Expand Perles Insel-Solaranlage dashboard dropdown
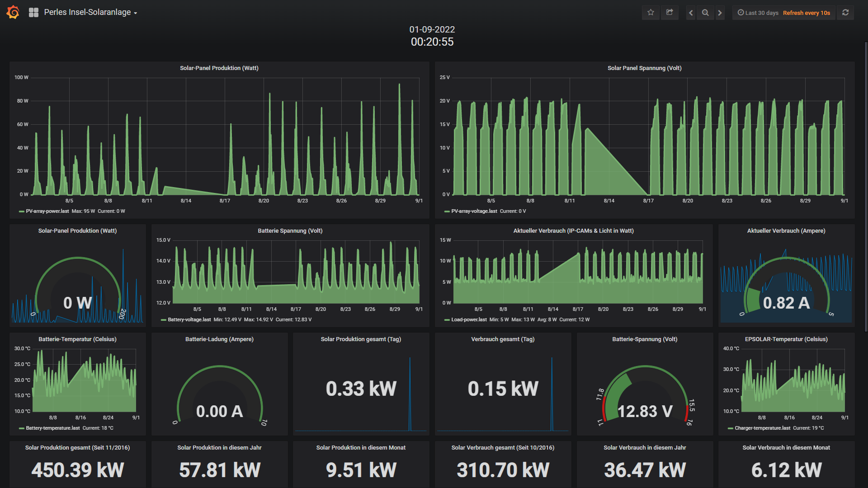The height and width of the screenshot is (488, 868). point(90,13)
